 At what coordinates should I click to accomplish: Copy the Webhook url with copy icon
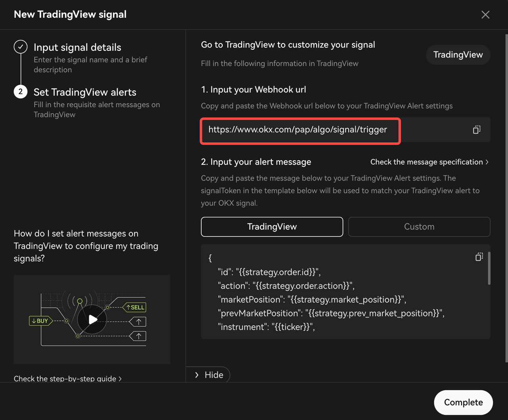[477, 130]
